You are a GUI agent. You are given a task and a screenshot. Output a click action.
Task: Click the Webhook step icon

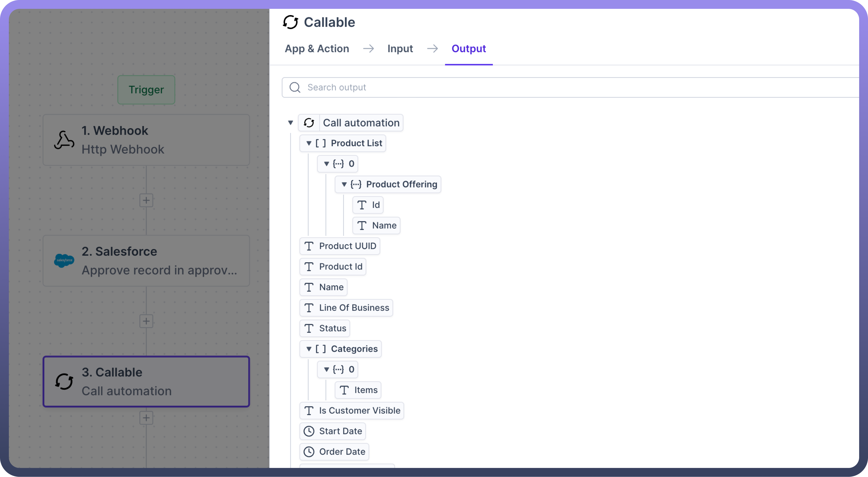(x=64, y=140)
